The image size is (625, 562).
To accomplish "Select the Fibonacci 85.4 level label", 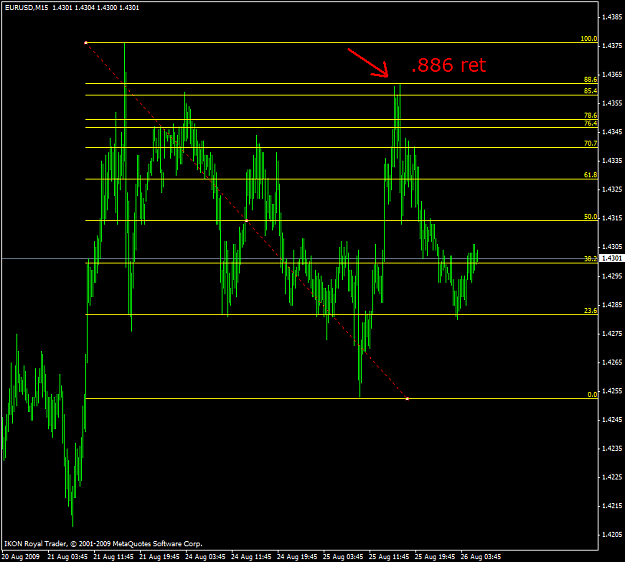I will tap(591, 91).
